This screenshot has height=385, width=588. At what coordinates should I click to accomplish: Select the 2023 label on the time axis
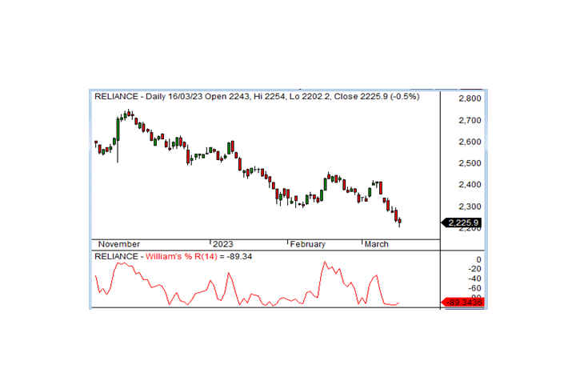[x=222, y=244]
